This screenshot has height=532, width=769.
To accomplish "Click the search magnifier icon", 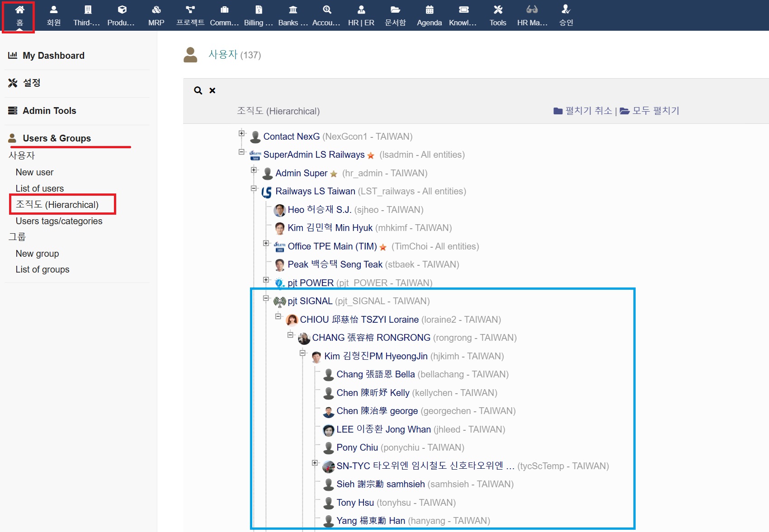I will click(198, 90).
